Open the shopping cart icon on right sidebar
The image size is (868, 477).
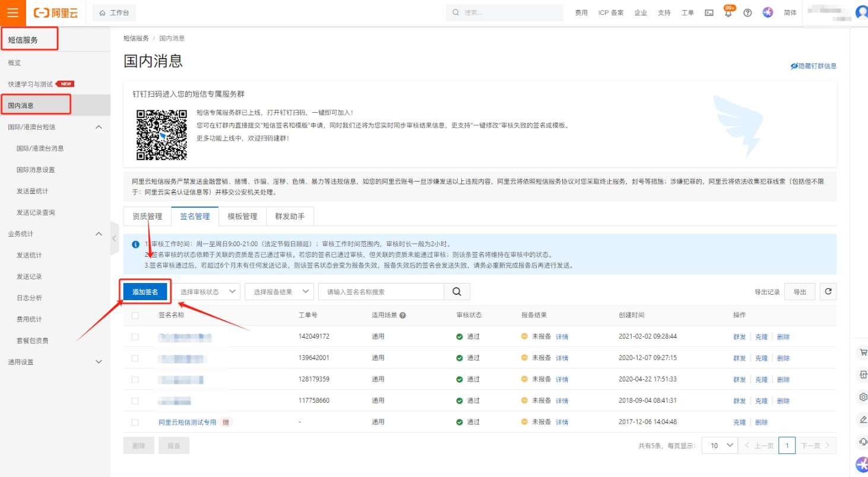[x=863, y=352]
